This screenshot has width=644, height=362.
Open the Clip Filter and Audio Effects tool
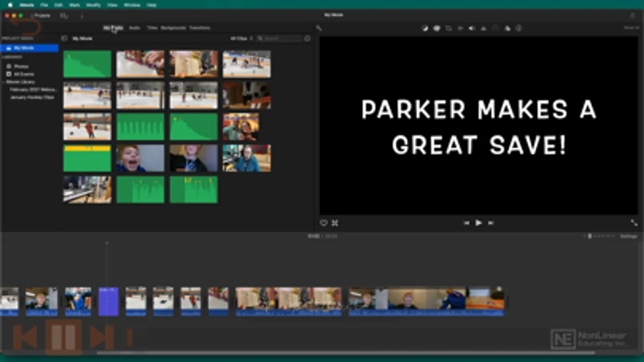[507, 28]
